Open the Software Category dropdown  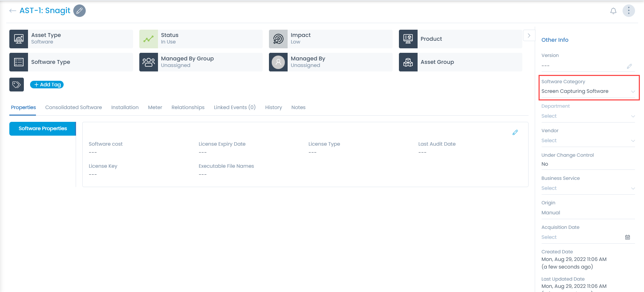(588, 91)
